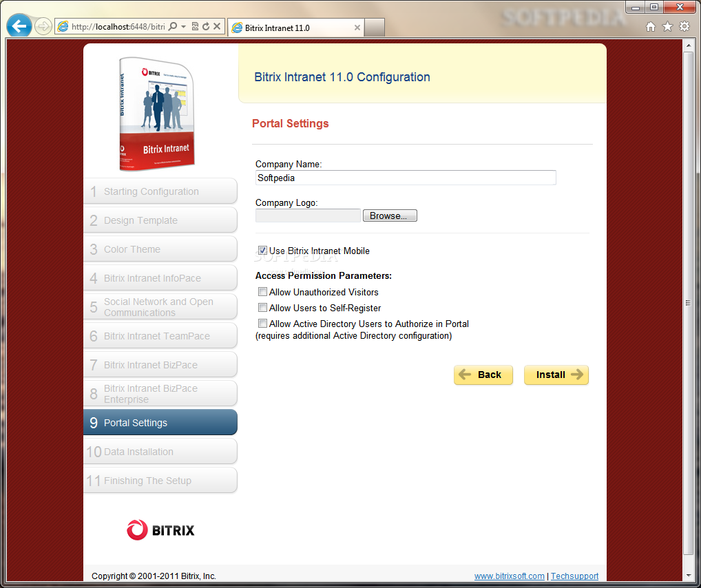Open the Techsupport link
Image resolution: width=701 pixels, height=588 pixels.
click(x=574, y=576)
